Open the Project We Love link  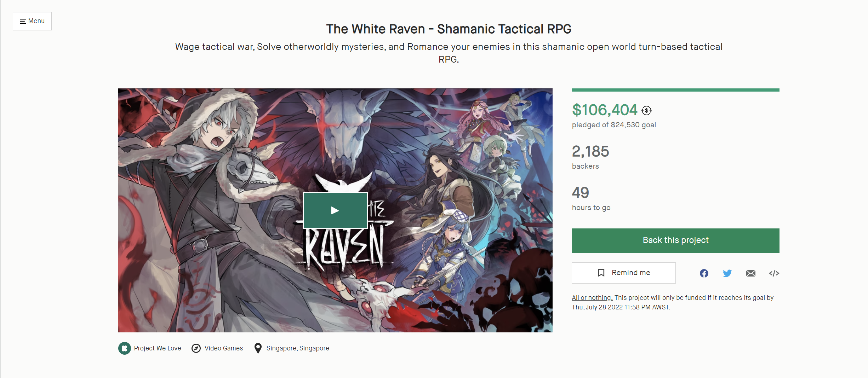click(158, 348)
